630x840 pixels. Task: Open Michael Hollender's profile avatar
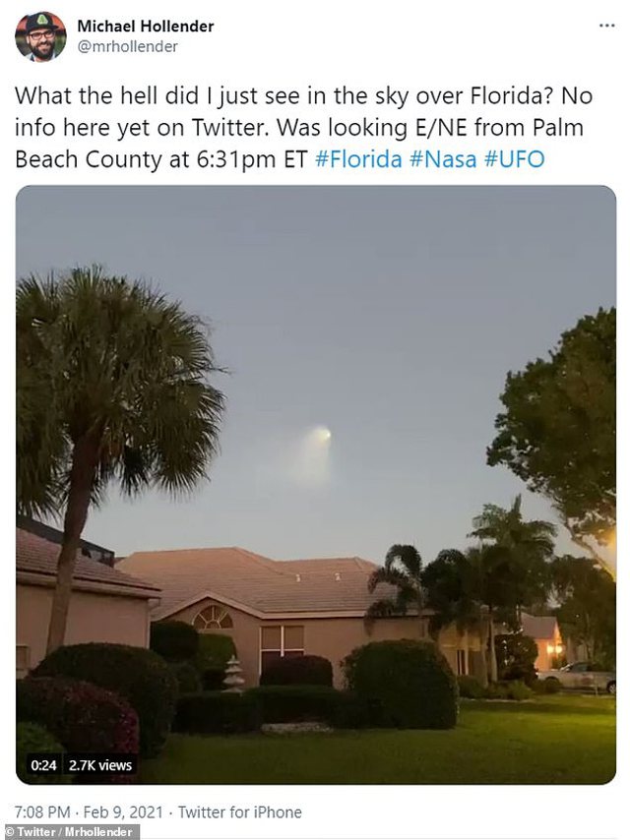(x=40, y=36)
